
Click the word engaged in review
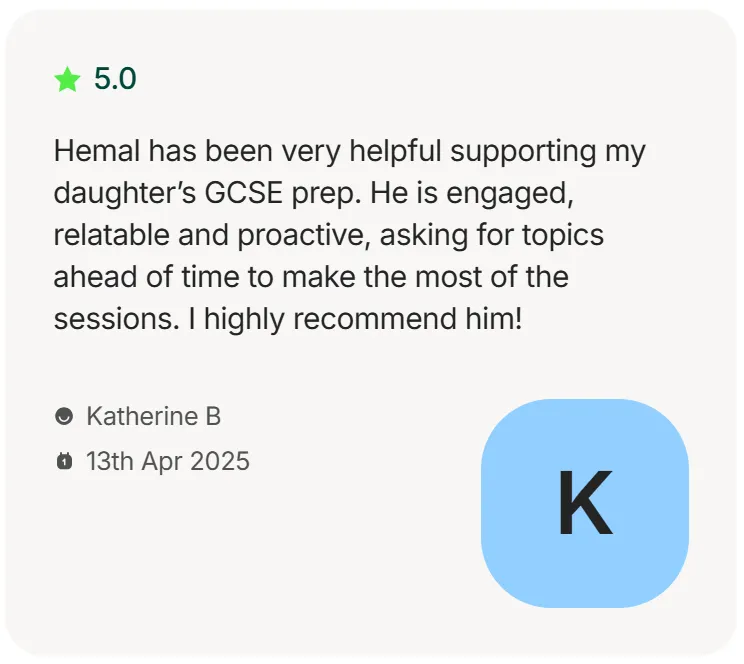tap(510, 194)
